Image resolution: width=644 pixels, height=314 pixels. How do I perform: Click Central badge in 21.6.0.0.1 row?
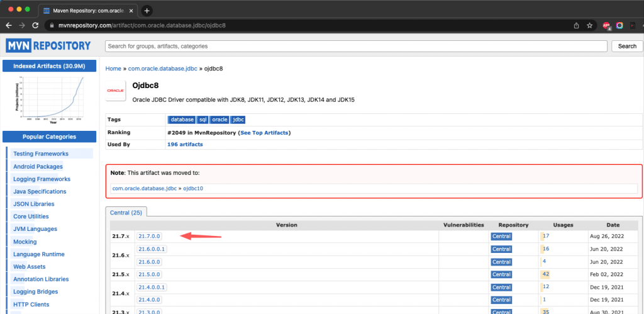[x=501, y=249]
